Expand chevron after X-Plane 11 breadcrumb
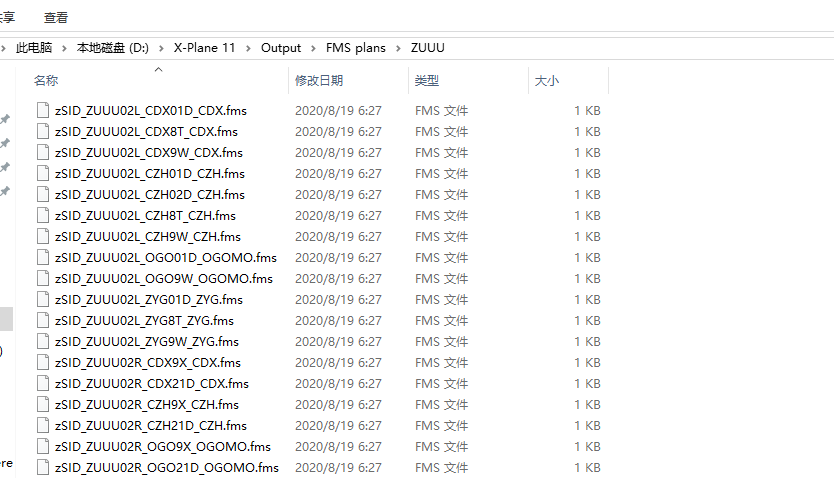This screenshot has width=834, height=478. (x=248, y=48)
